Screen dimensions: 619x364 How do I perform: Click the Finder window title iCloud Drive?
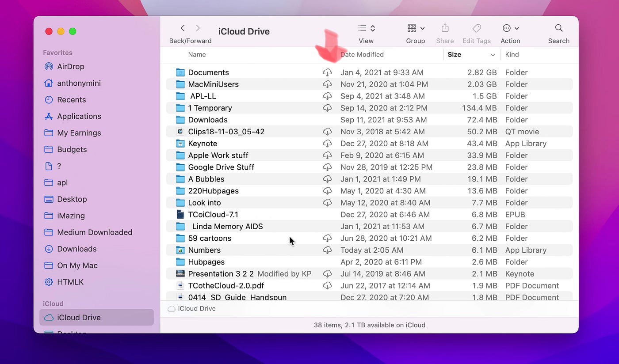[244, 31]
